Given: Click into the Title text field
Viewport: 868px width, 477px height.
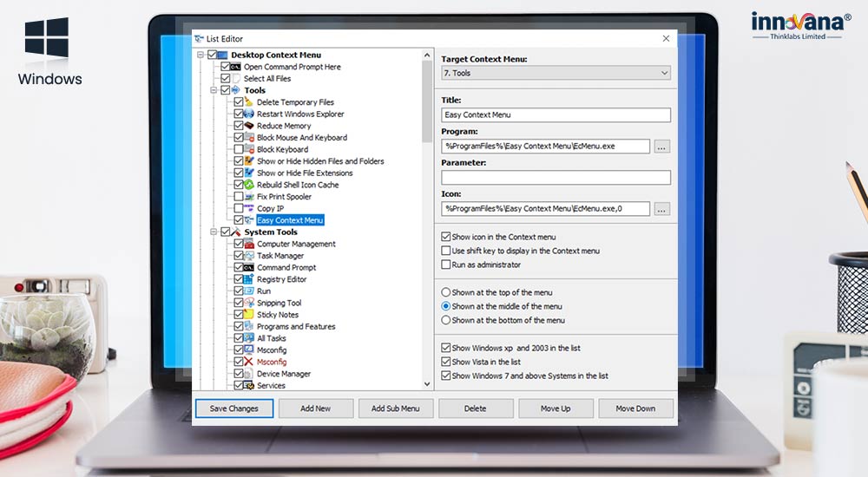Looking at the screenshot, I should 556,114.
